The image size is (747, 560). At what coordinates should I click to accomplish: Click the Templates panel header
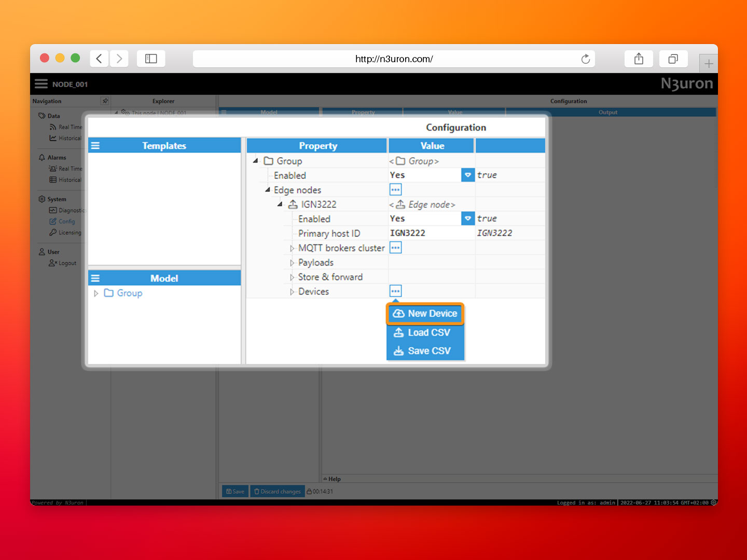point(164,146)
